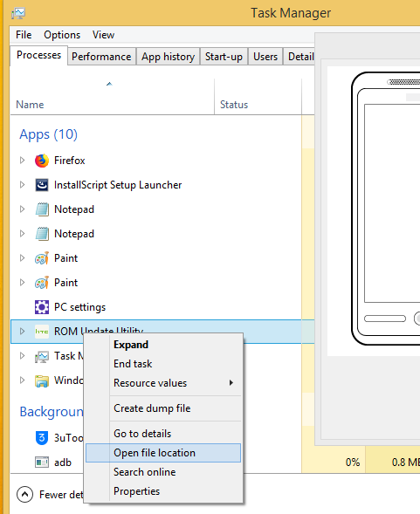Click the adb process icon
Screen dimensions: 420x514
pyautogui.click(x=42, y=463)
